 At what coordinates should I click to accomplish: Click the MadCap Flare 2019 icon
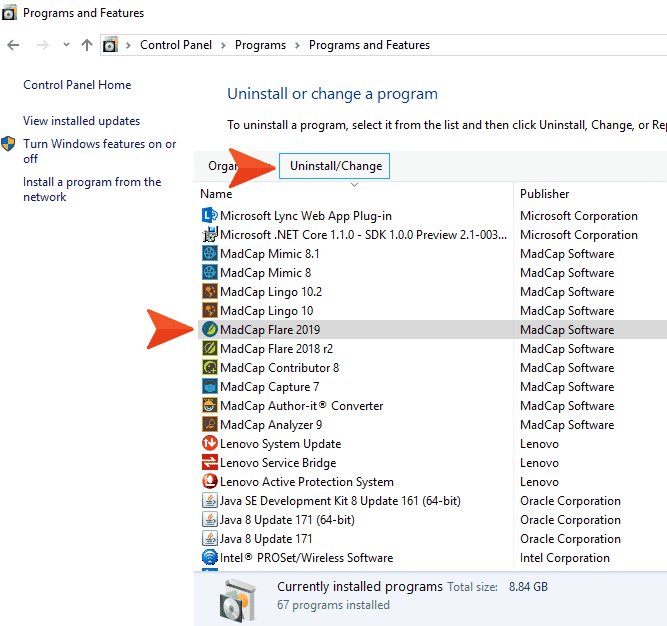[x=209, y=330]
